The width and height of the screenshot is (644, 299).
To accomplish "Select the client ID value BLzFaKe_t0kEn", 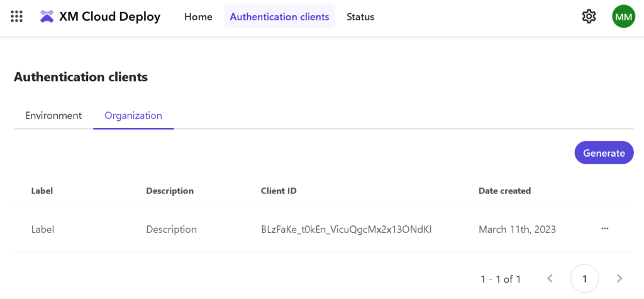I will (x=346, y=230).
